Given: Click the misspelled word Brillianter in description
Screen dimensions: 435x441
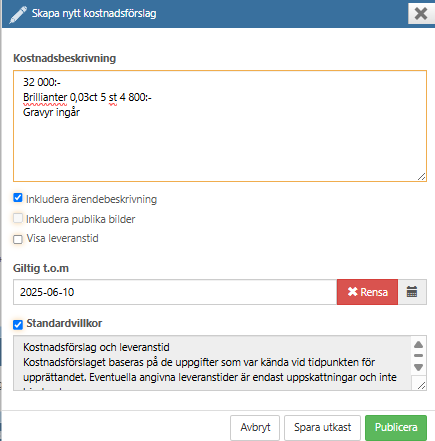Looking at the screenshot, I should 45,97.
